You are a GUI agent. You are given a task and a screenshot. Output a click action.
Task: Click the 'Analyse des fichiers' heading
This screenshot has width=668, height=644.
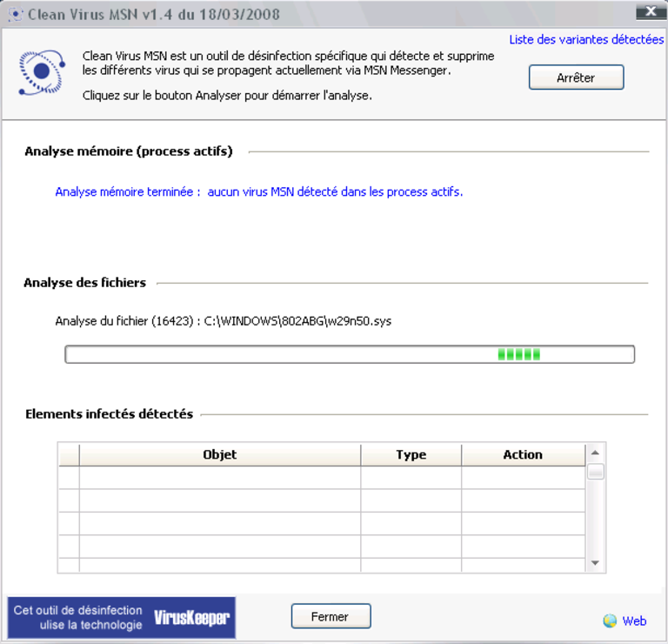click(x=84, y=283)
